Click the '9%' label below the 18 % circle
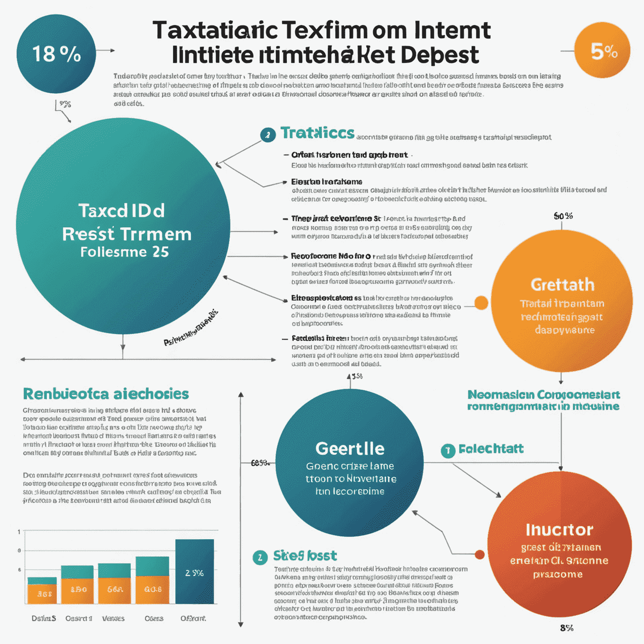Viewport: 644px width, 644px height. click(65, 104)
